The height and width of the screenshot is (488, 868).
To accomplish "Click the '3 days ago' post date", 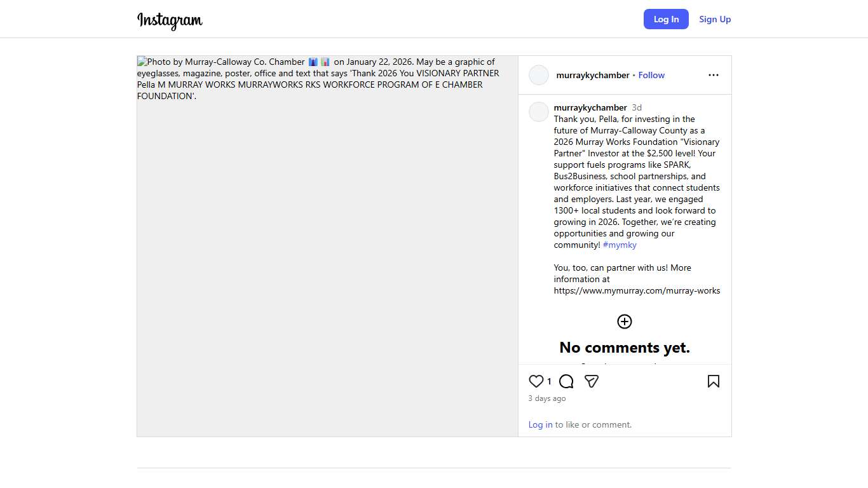I will coord(547,398).
